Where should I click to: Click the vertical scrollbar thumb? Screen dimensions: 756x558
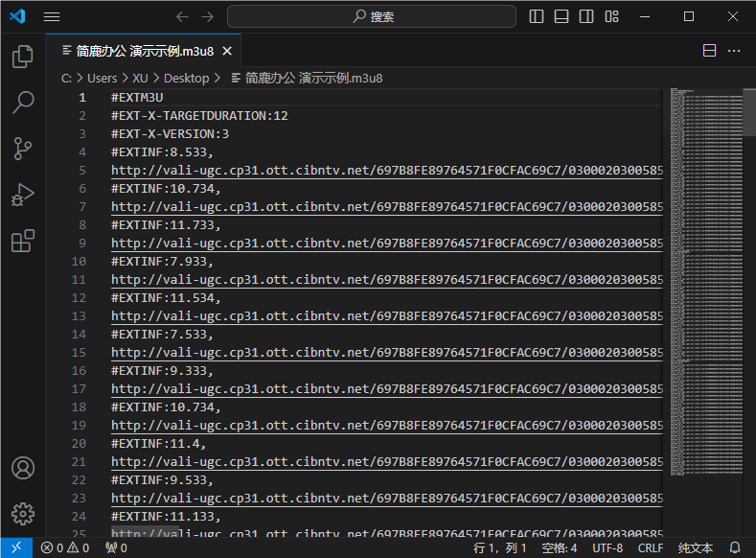749,112
